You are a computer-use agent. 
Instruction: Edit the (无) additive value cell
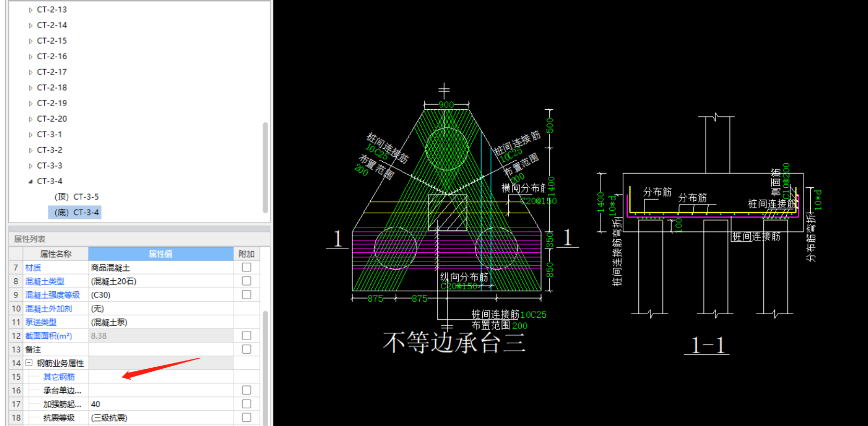(161, 308)
